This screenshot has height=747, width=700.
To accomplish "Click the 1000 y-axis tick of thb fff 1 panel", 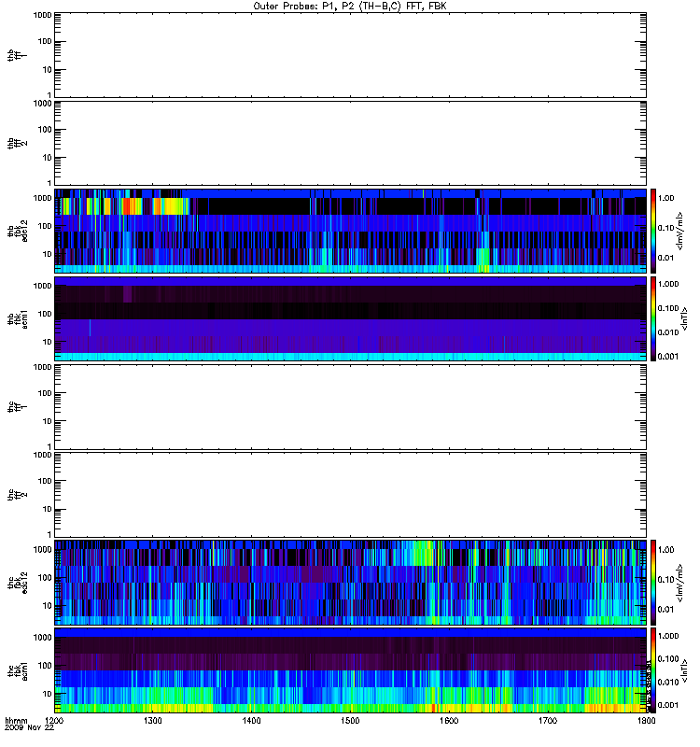I will coord(42,15).
